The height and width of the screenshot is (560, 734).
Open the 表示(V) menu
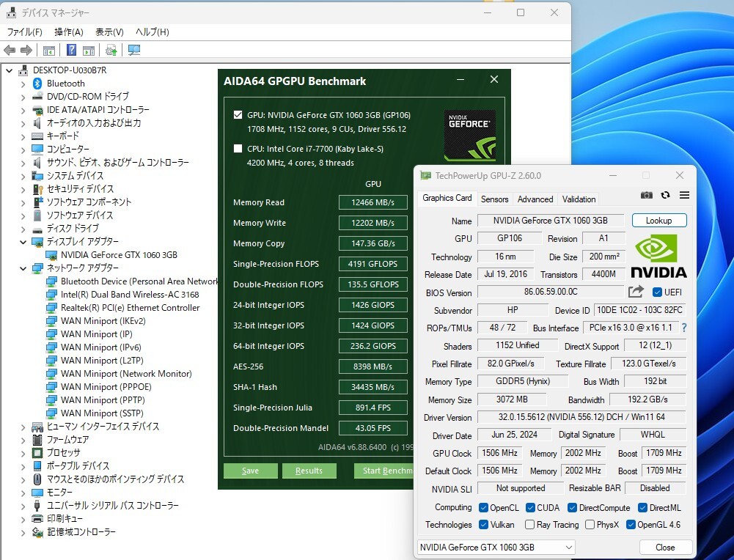click(x=109, y=32)
